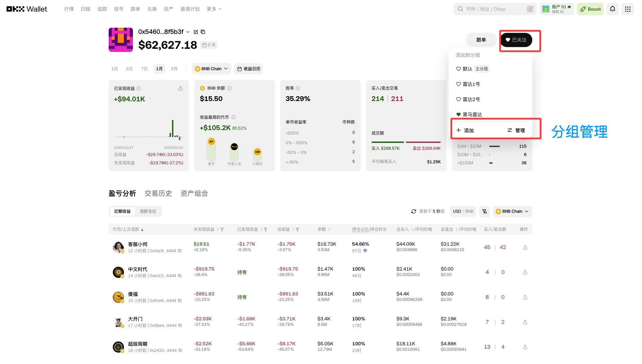Expand the BNB Chain dropdown near date tabs

(211, 69)
